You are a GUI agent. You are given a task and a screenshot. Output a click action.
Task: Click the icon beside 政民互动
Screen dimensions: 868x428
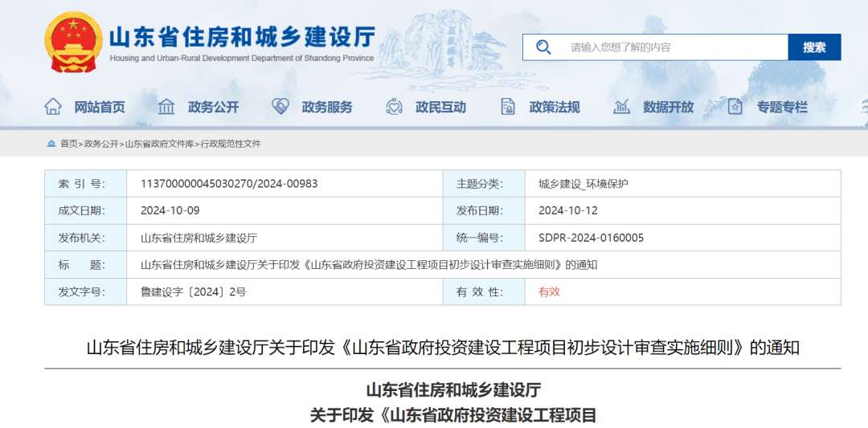click(394, 106)
